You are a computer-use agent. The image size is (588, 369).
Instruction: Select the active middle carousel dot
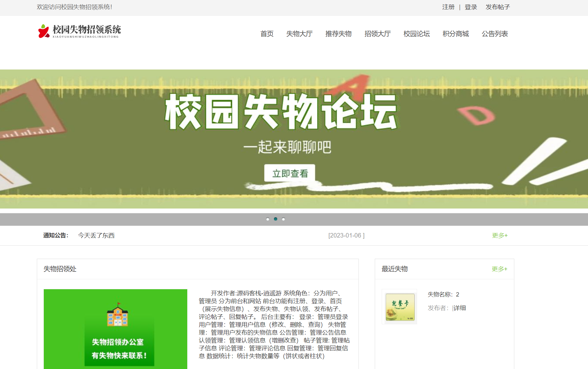(275, 219)
